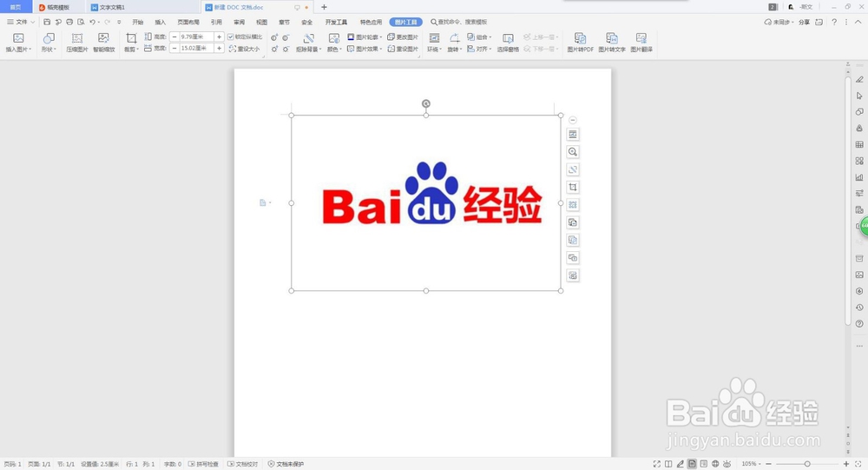Viewport: 868px width, 470px height.
Task: Click the rotation handle above the image
Action: click(x=425, y=103)
